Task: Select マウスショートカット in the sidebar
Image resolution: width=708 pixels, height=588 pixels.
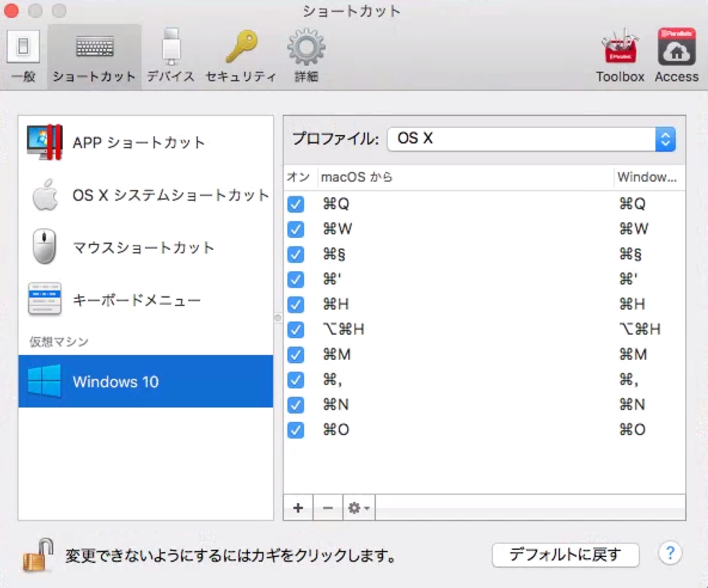Action: pos(146,248)
